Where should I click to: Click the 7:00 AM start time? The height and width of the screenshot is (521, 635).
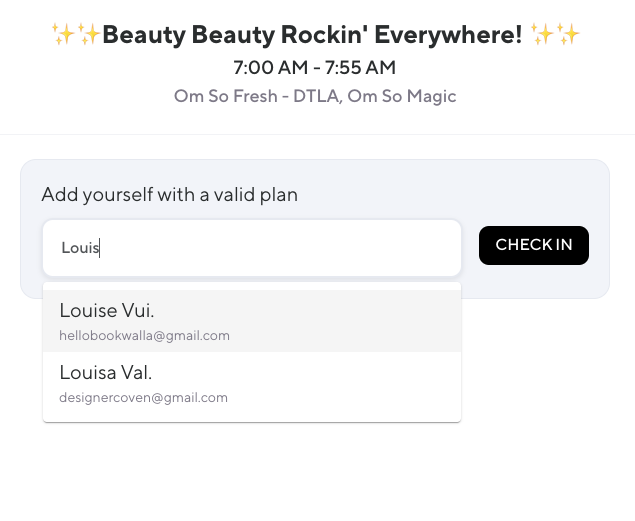pyautogui.click(x=269, y=68)
